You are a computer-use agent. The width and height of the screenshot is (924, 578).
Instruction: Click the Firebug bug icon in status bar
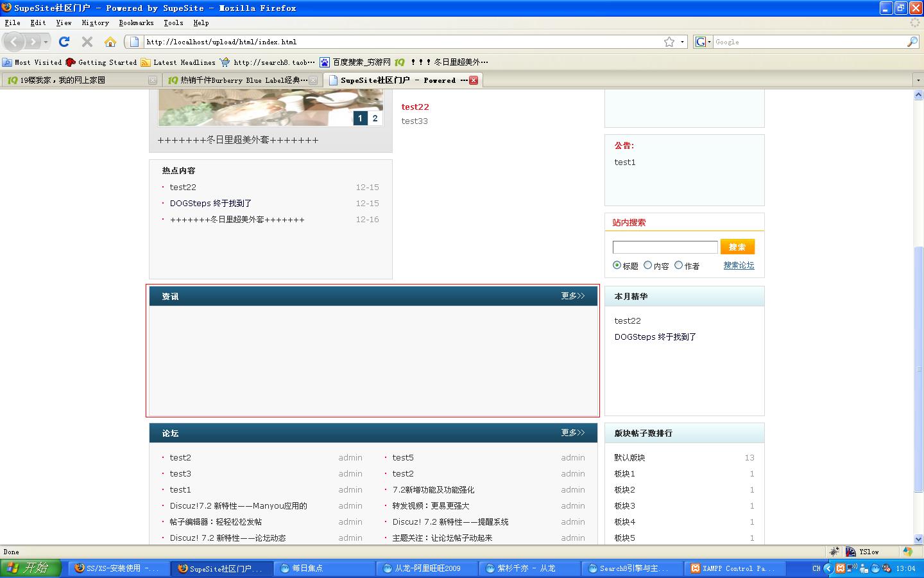pyautogui.click(x=834, y=552)
